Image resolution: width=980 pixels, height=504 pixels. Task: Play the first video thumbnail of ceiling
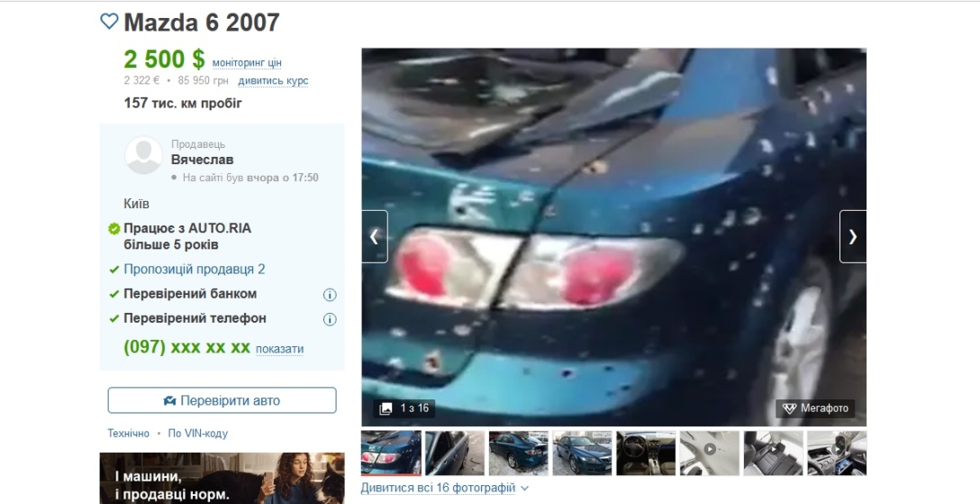coord(709,453)
